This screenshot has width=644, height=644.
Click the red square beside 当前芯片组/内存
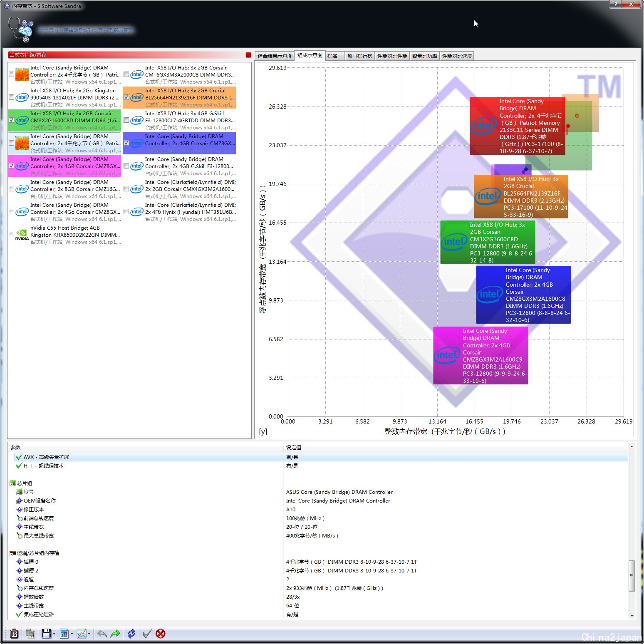coord(248,55)
